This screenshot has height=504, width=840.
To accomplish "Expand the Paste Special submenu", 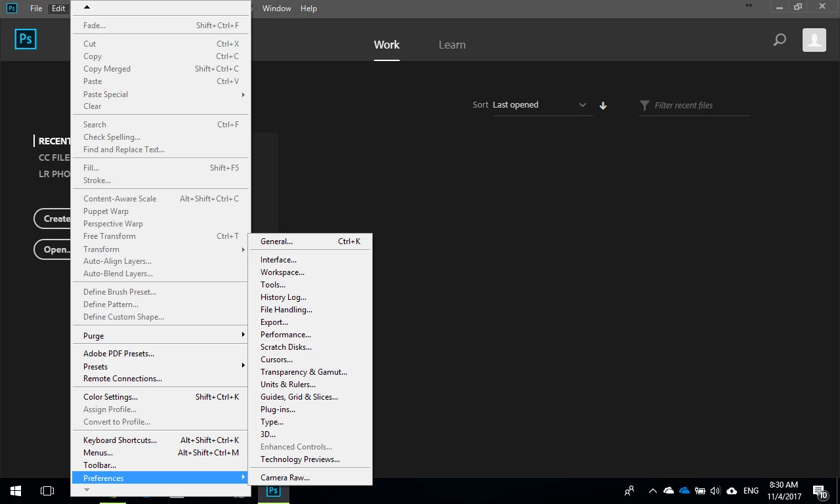I will (161, 94).
